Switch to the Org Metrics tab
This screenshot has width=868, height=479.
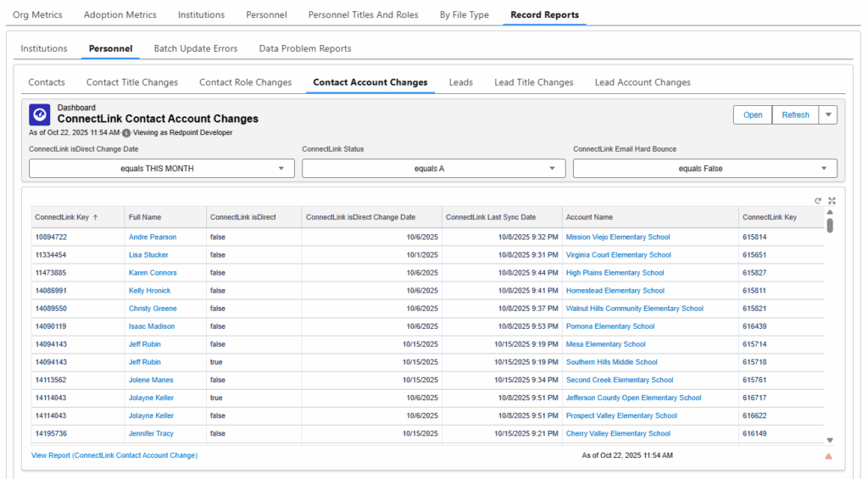point(37,15)
